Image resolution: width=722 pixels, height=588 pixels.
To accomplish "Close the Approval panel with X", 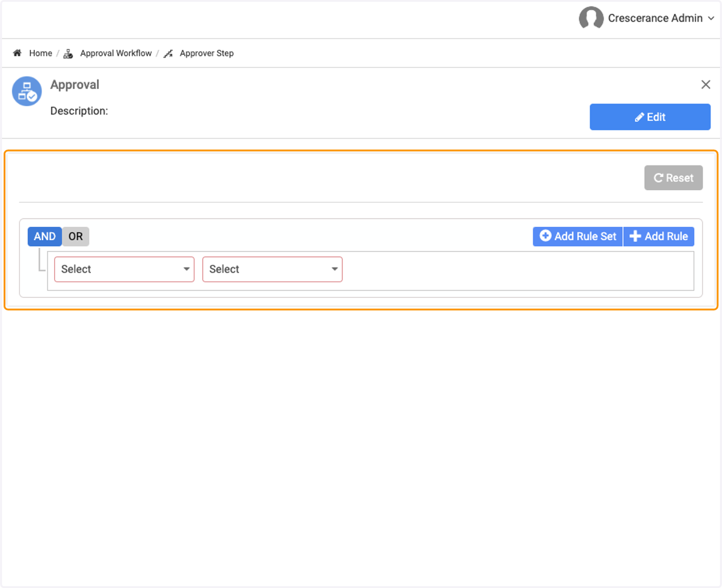I will coord(706,85).
